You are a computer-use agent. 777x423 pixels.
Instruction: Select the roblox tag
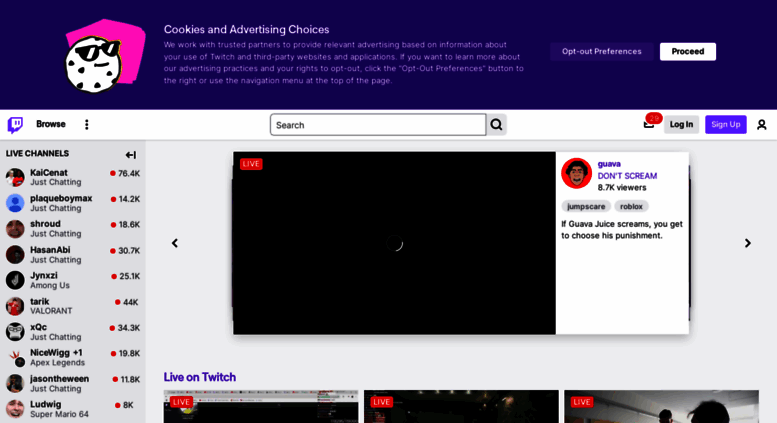pyautogui.click(x=631, y=207)
